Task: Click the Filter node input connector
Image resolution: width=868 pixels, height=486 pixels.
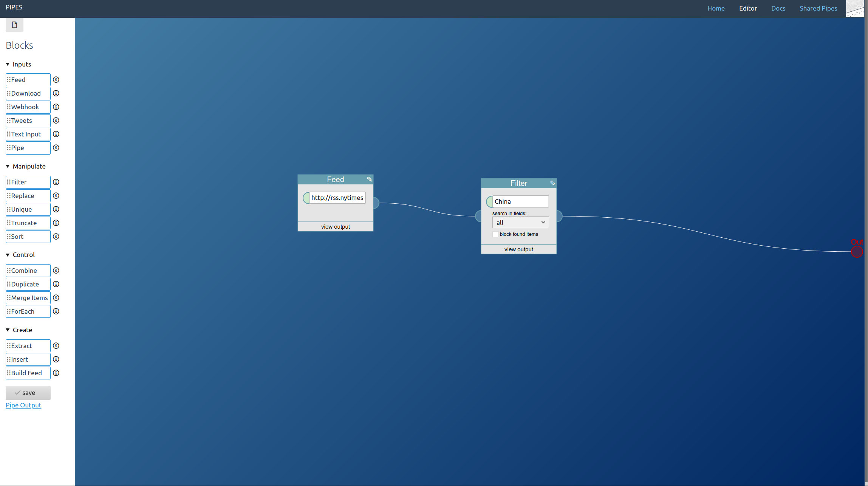Action: coord(478,216)
